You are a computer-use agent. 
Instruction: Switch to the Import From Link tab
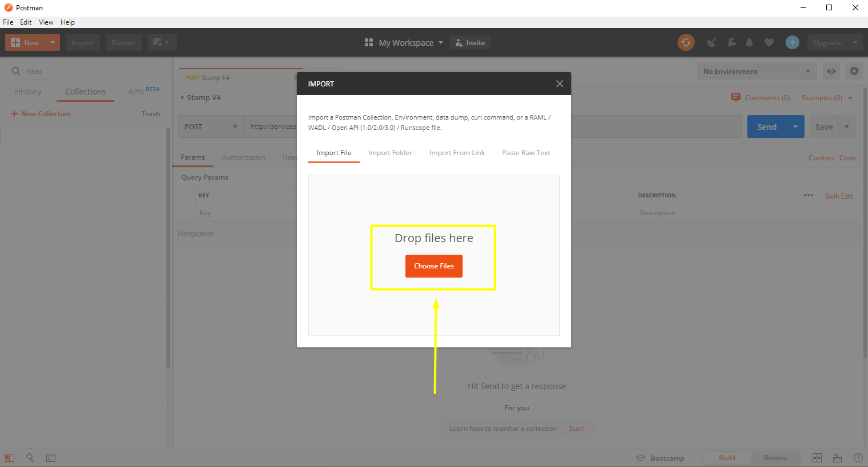[457, 152]
